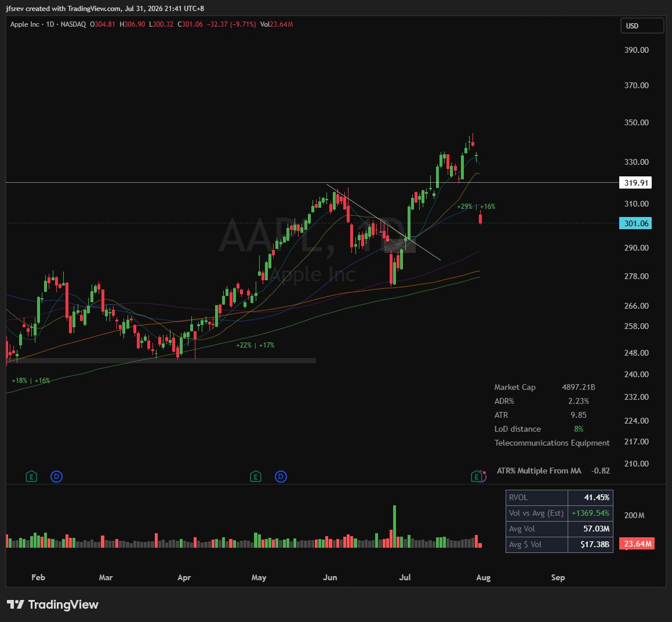Click the 319.91 horizontal line price label
The height and width of the screenshot is (622, 672).
pos(635,183)
